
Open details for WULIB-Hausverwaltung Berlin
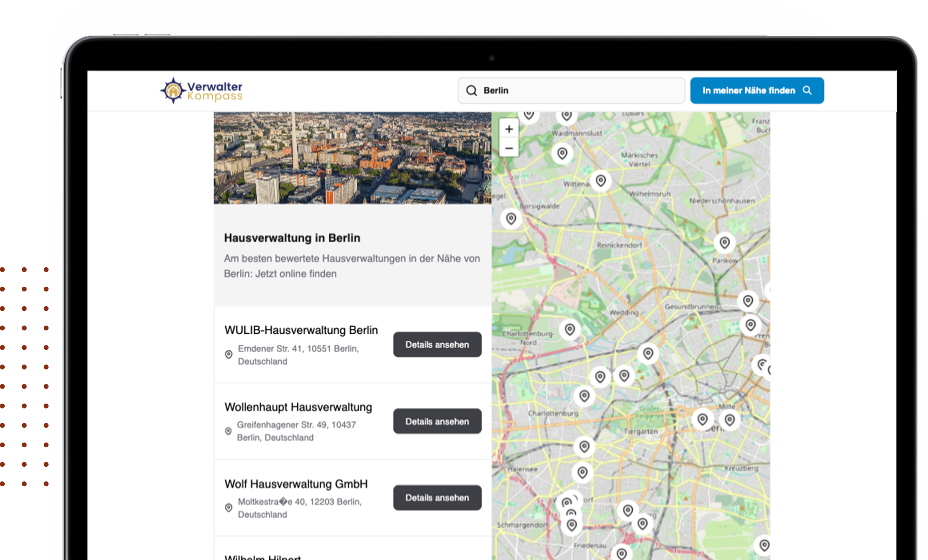[x=437, y=345]
